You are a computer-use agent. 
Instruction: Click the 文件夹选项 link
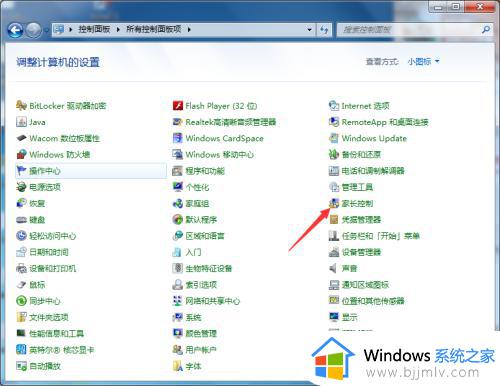coord(49,317)
